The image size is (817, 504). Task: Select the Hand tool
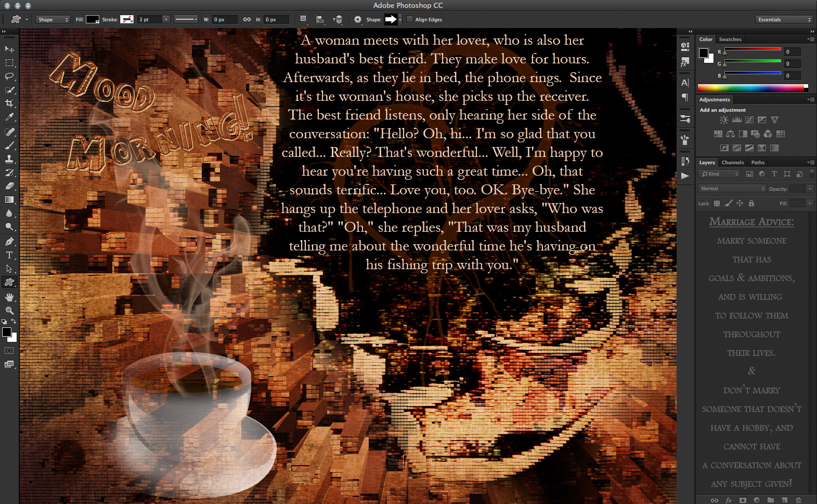9,297
